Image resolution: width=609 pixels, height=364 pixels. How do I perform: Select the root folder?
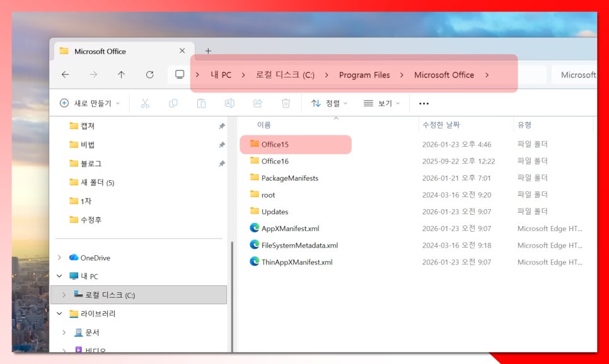(x=262, y=195)
